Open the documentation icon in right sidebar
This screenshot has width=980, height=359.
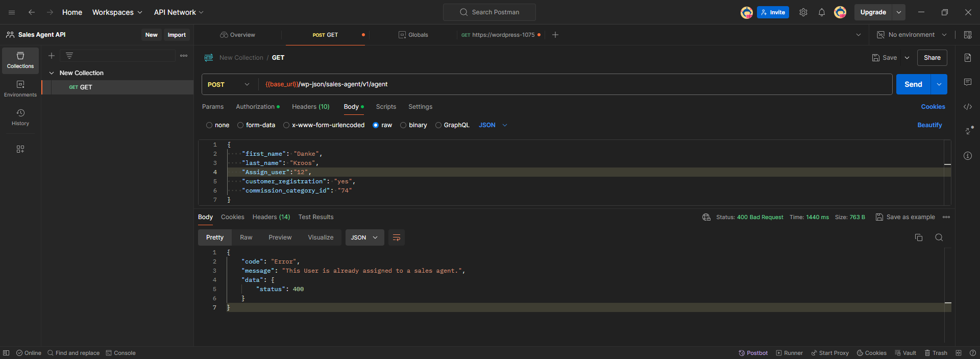[968, 58]
